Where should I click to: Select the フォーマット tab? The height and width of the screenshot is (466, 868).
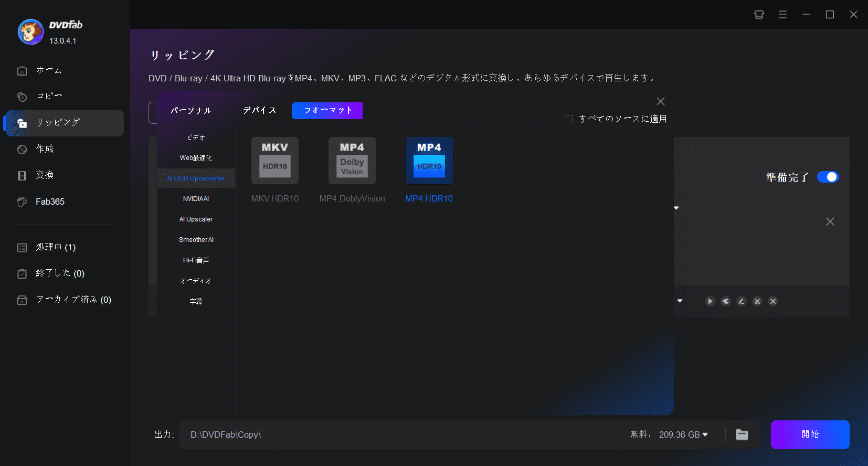click(x=327, y=111)
